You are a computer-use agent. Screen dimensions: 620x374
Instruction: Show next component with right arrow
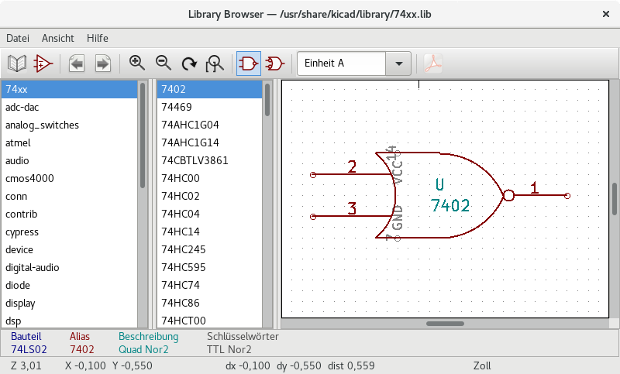point(103,63)
